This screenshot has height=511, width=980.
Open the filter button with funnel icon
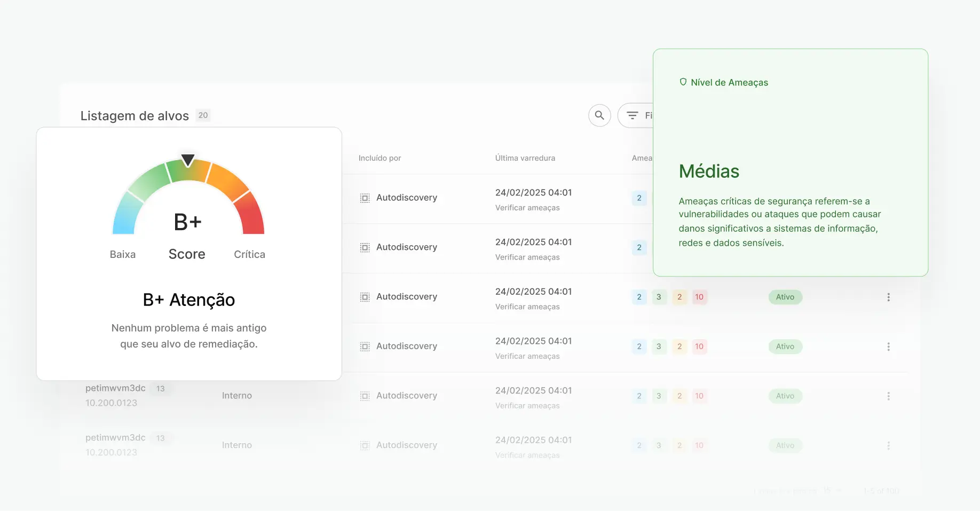point(636,115)
